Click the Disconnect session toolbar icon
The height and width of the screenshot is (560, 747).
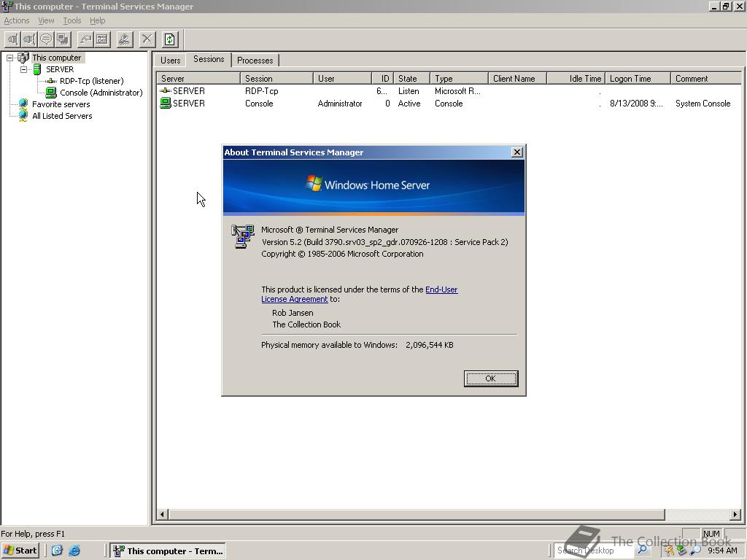[x=29, y=39]
